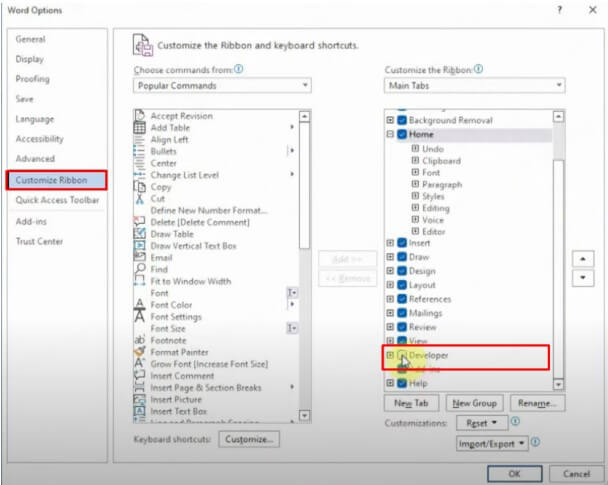Click the Add Table grid icon
Screen dimensions: 608x485
pyautogui.click(x=140, y=127)
